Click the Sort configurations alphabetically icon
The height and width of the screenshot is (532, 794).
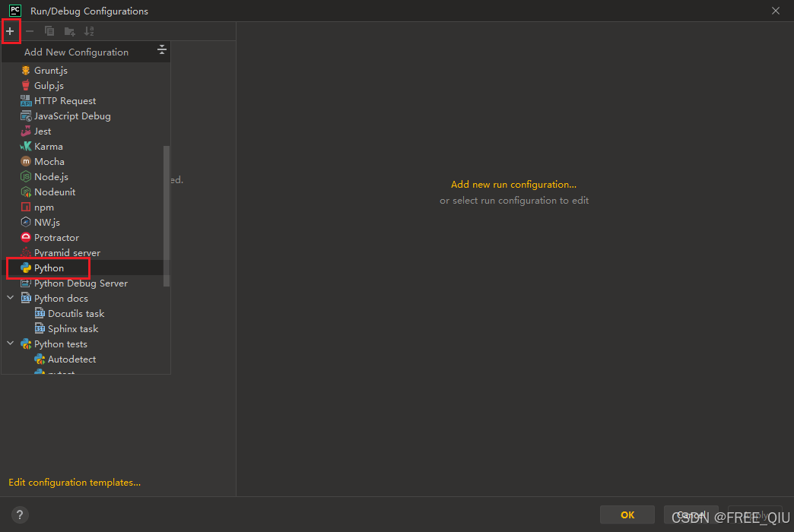point(90,31)
